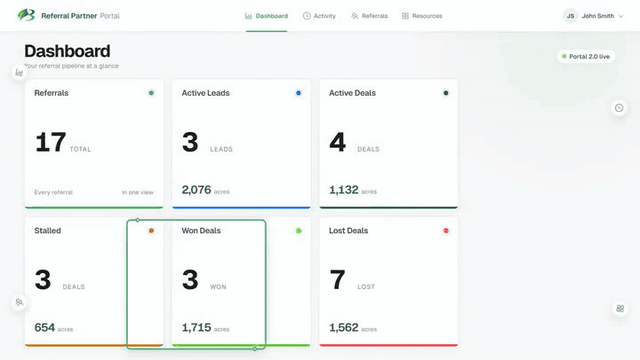Viewport: 640px width, 360px height.
Task: Click the dark dot on Active Deals card
Action: pyautogui.click(x=446, y=93)
